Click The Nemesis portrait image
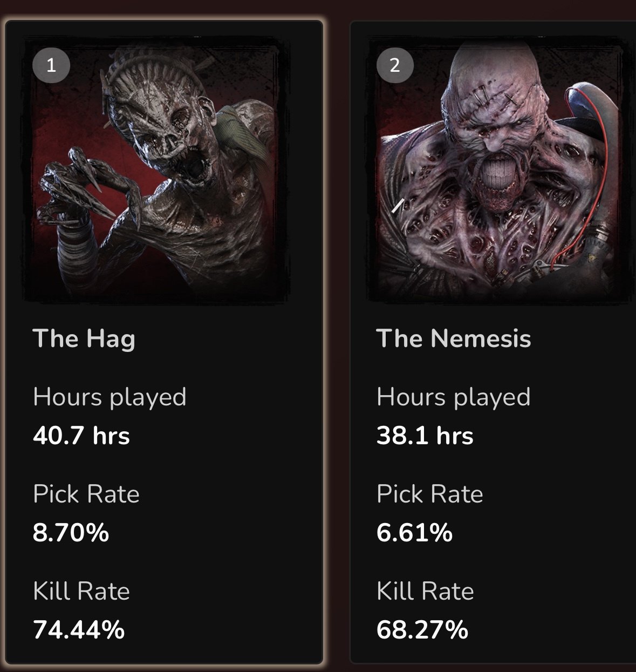The width and height of the screenshot is (636, 672). click(x=501, y=169)
